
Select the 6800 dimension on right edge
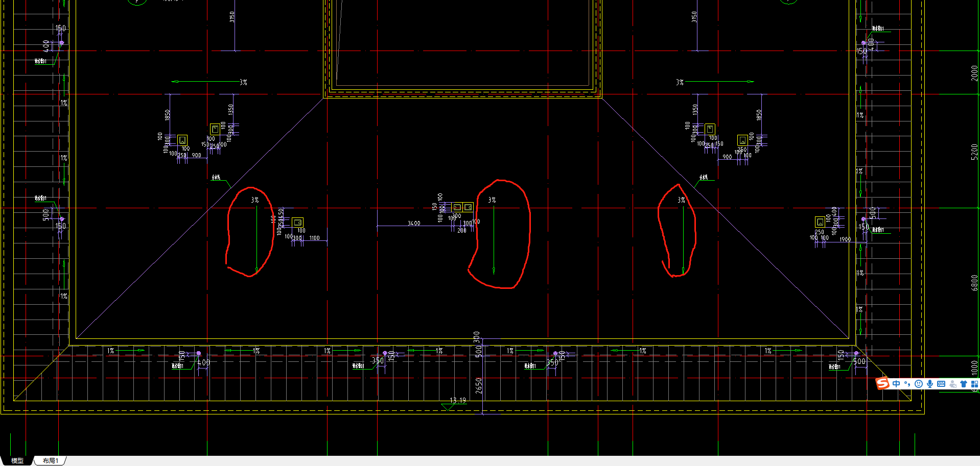click(x=974, y=282)
